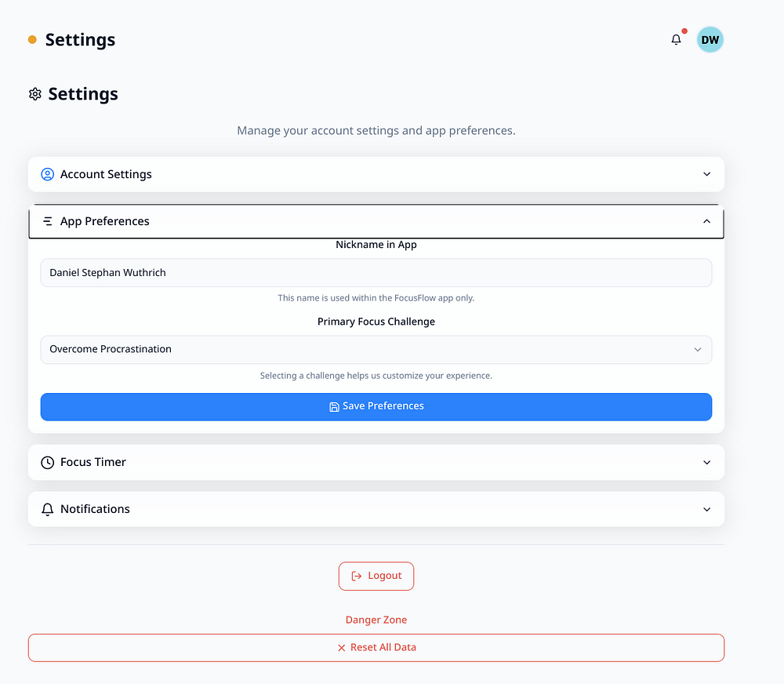Screen dimensions: 784x684
Task: Click the Account Settings user icon
Action: 48,174
